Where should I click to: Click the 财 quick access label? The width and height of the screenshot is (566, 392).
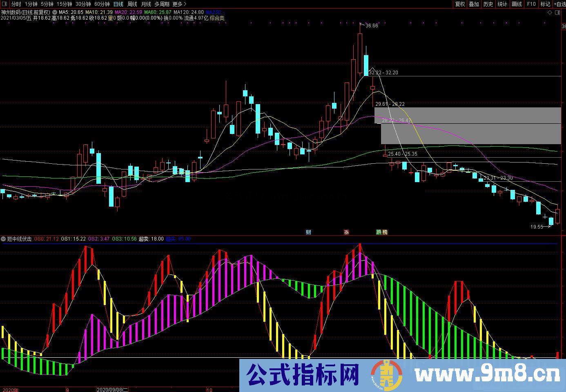click(308, 232)
